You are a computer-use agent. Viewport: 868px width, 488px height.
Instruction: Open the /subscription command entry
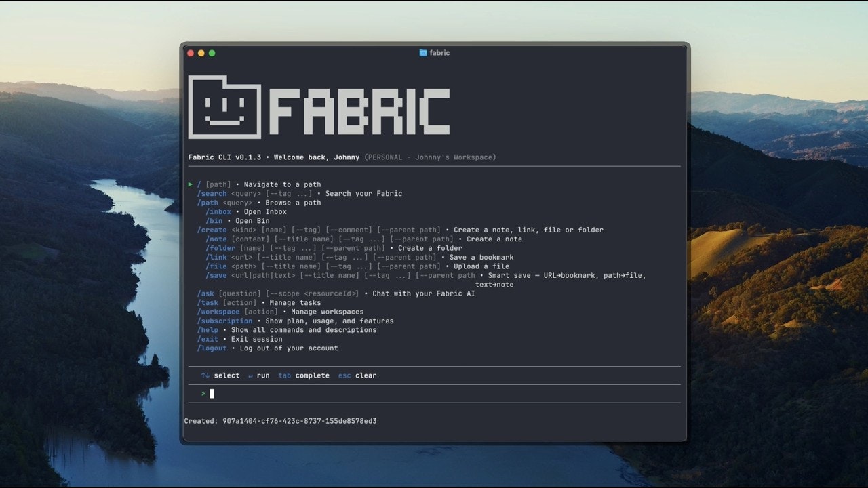[x=295, y=321]
